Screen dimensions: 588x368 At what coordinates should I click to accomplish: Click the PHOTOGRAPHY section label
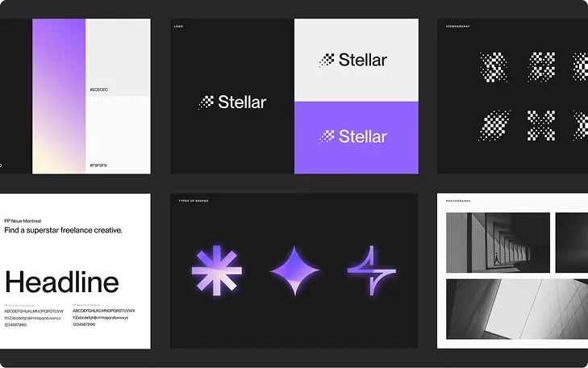pyautogui.click(x=458, y=201)
